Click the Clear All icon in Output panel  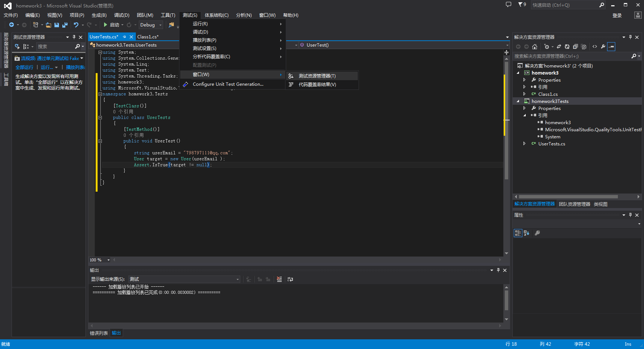tap(279, 279)
